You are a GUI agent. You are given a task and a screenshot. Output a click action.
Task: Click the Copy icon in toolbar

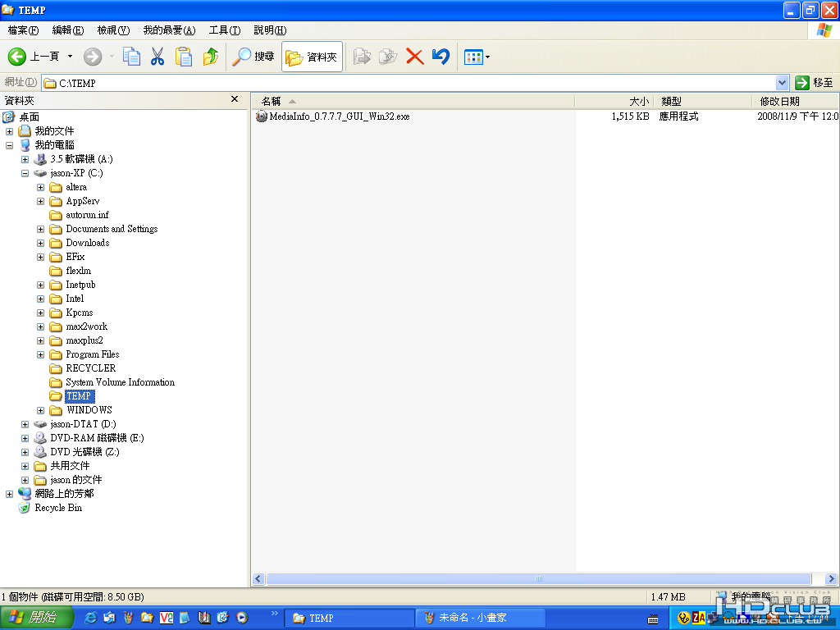132,57
